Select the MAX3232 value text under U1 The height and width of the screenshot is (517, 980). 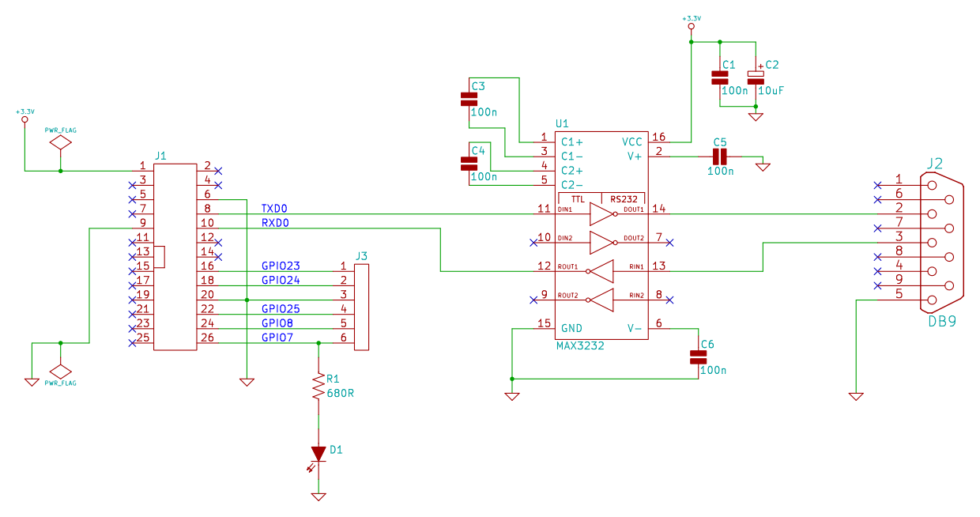[x=579, y=345]
